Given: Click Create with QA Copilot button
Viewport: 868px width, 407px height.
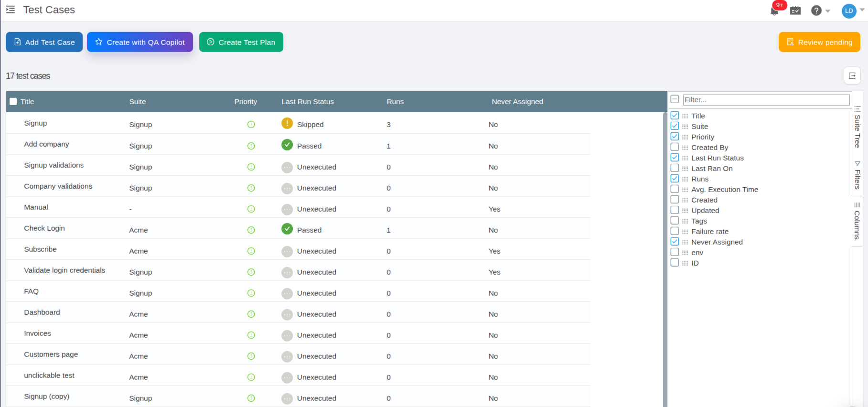Looking at the screenshot, I should tap(140, 42).
